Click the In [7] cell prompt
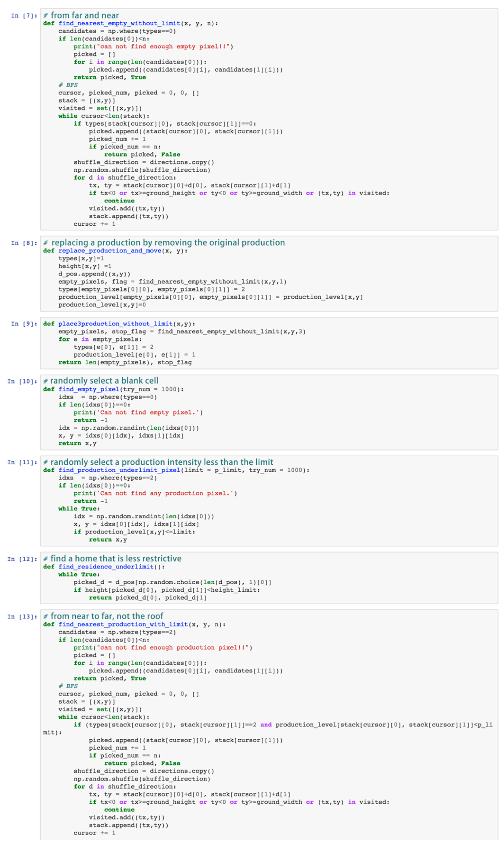The width and height of the screenshot is (504, 847). pyautogui.click(x=24, y=16)
